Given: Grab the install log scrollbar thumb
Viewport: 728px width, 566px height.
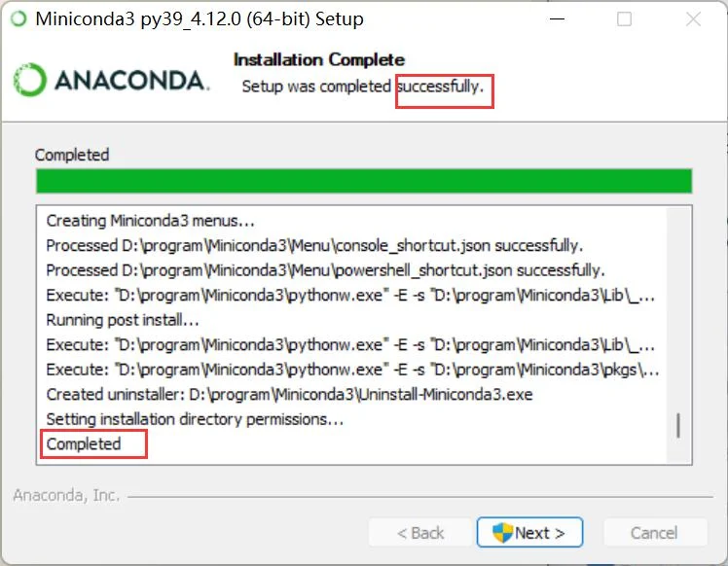Looking at the screenshot, I should click(x=677, y=426).
